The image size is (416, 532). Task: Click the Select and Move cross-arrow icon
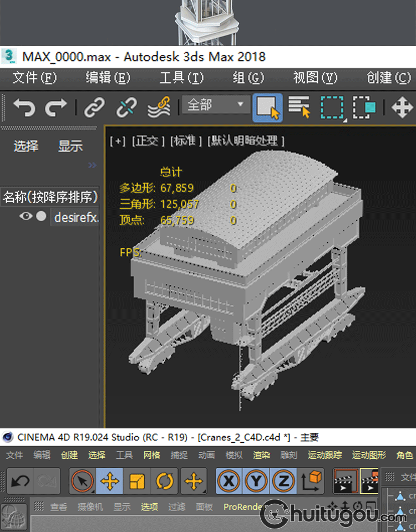tap(402, 107)
